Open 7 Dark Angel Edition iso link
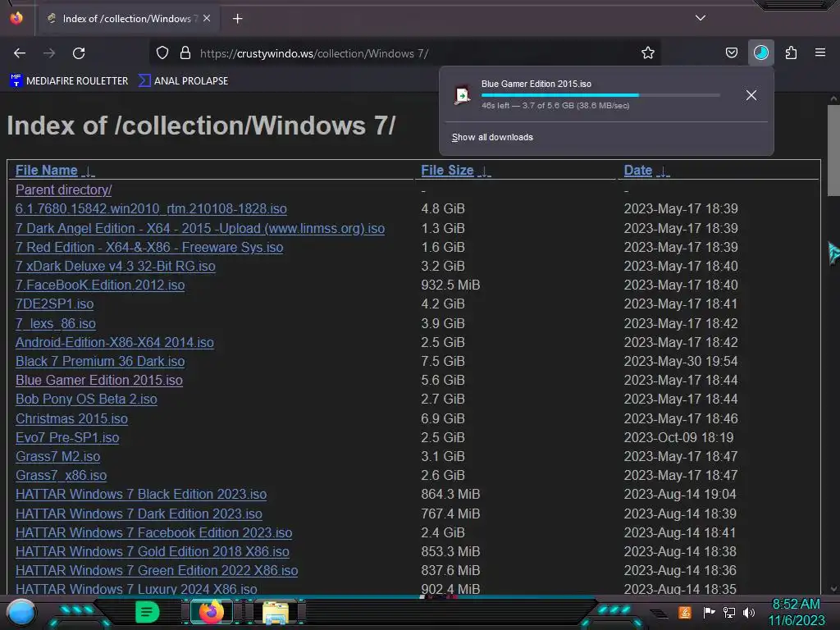840x630 pixels. tap(200, 228)
